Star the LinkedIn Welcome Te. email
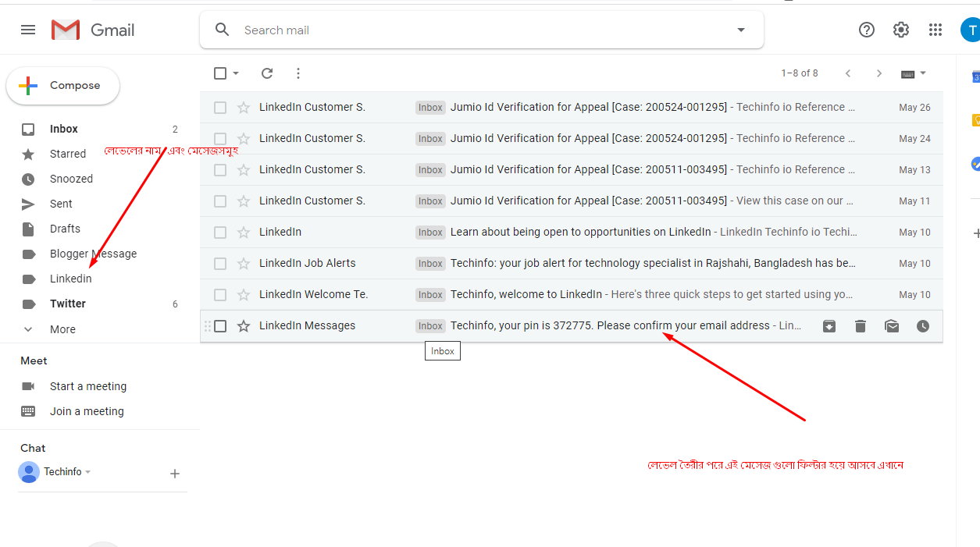The height and width of the screenshot is (547, 980). pos(244,295)
